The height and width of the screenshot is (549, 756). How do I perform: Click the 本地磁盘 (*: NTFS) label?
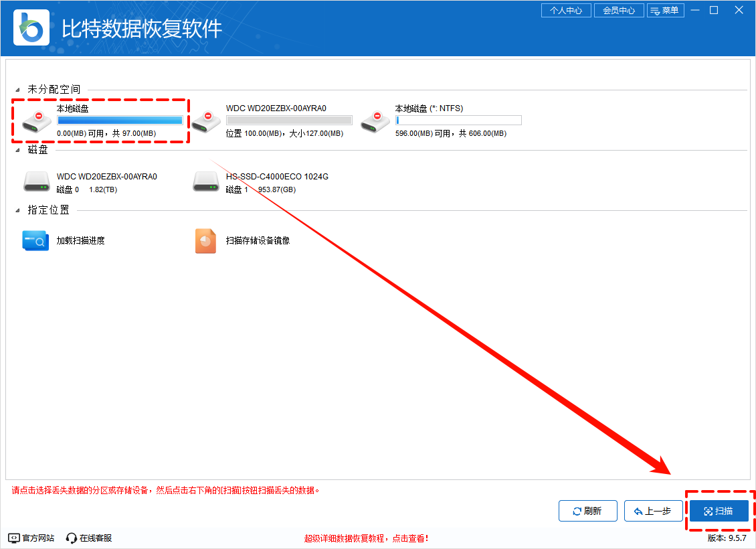429,108
